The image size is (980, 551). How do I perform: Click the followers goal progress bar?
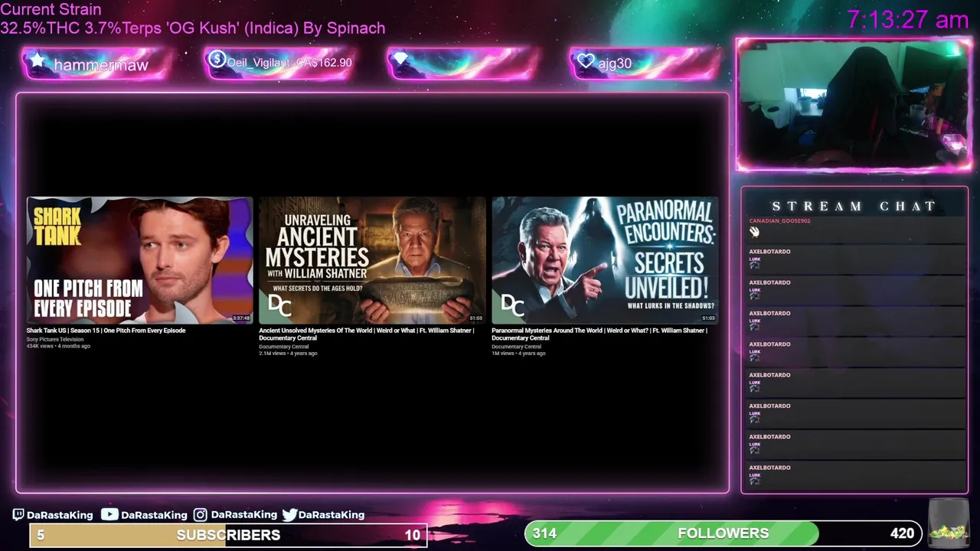click(x=724, y=533)
